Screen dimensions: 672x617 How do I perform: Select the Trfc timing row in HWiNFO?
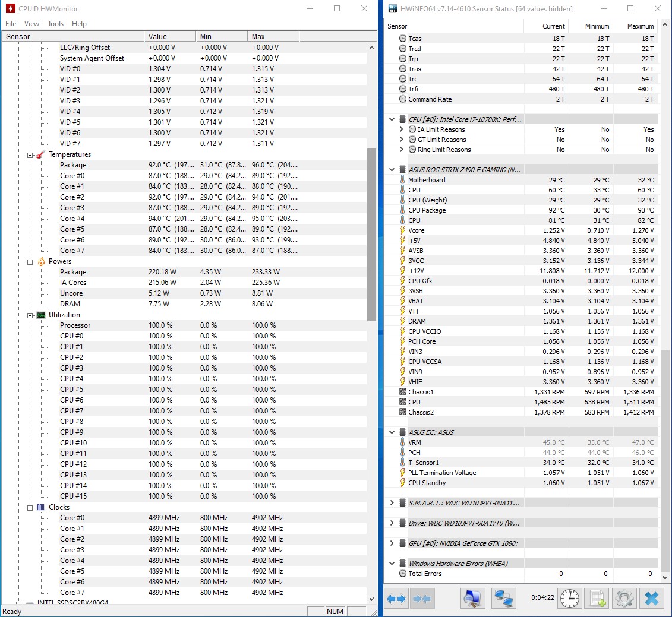pyautogui.click(x=521, y=88)
